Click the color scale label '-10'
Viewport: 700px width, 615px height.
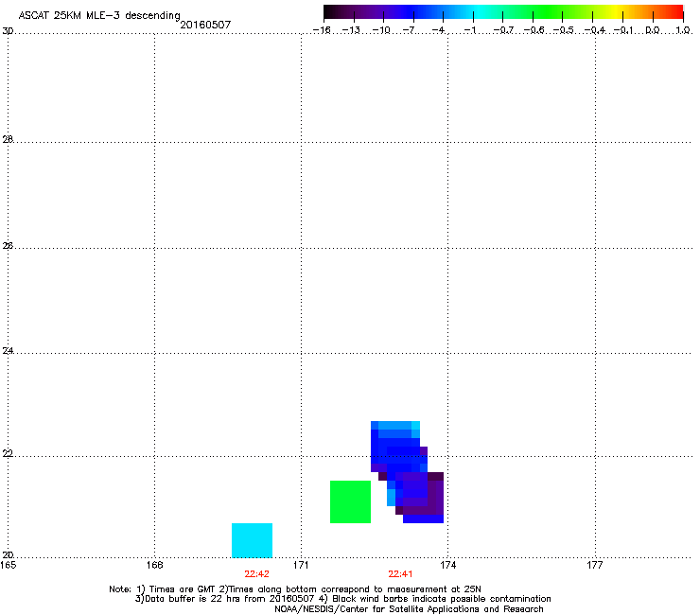tap(381, 30)
